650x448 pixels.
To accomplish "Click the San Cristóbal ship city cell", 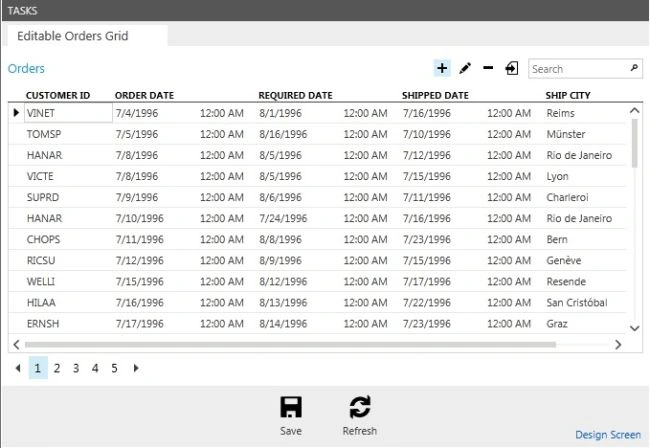I will click(x=577, y=303).
